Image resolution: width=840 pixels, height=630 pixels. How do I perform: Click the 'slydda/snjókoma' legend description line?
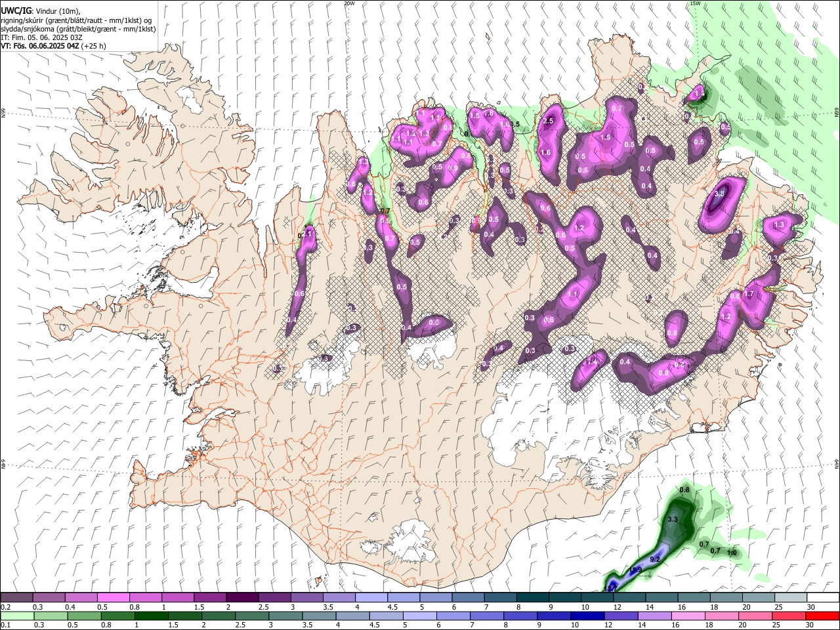pos(78,29)
